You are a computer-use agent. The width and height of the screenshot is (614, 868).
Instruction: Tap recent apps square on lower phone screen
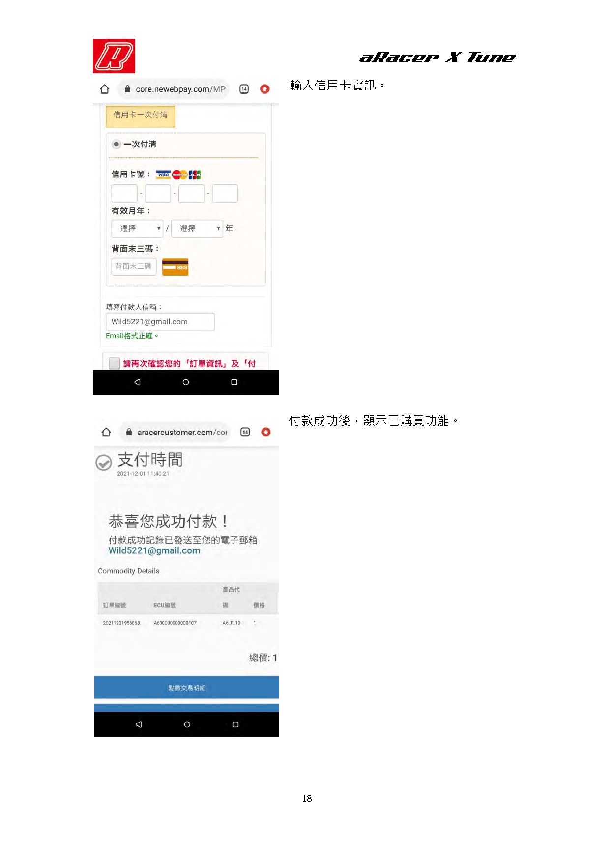point(235,724)
